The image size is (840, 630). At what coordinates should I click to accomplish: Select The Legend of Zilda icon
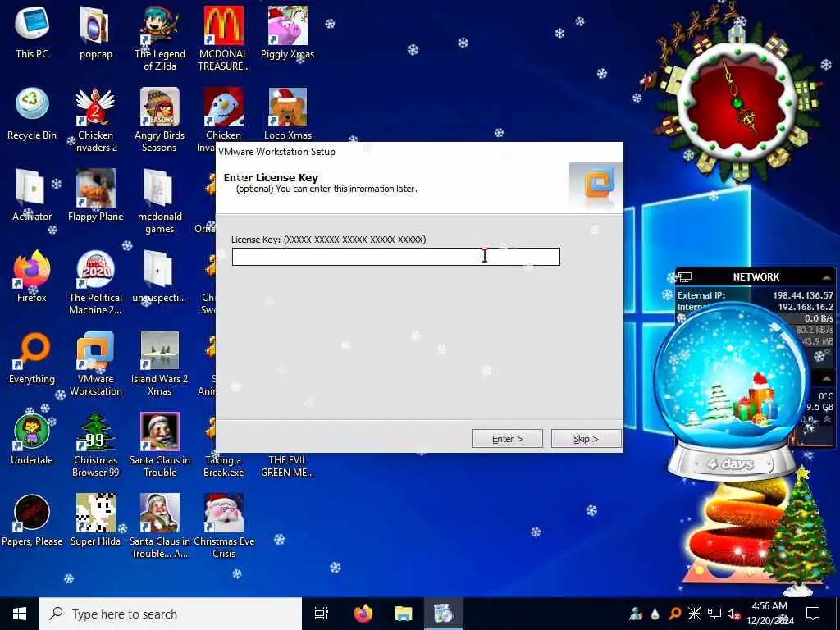point(160,39)
